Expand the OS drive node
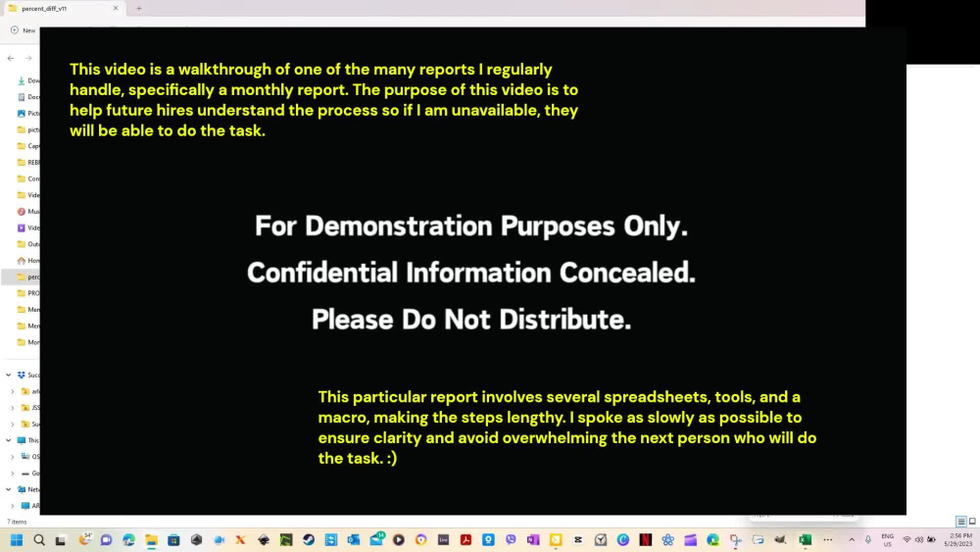This screenshot has width=980, height=552. [13, 457]
